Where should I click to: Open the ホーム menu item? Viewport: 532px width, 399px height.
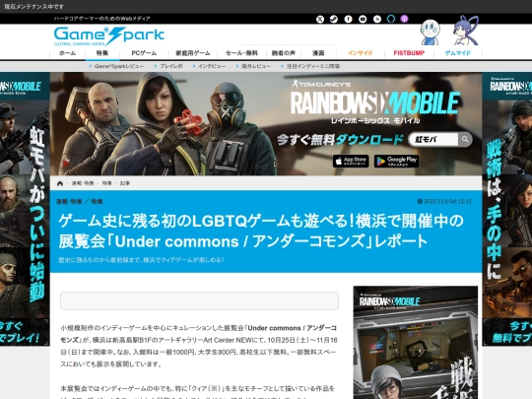pos(68,53)
